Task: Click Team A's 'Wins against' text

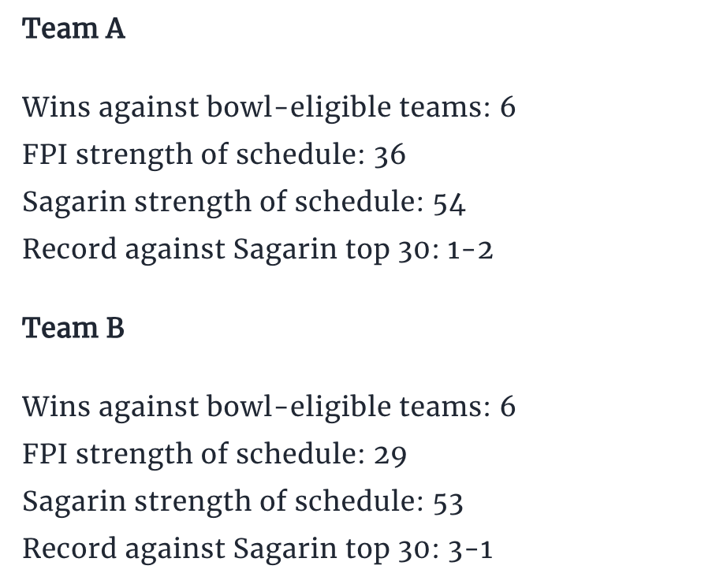Action: [110, 106]
